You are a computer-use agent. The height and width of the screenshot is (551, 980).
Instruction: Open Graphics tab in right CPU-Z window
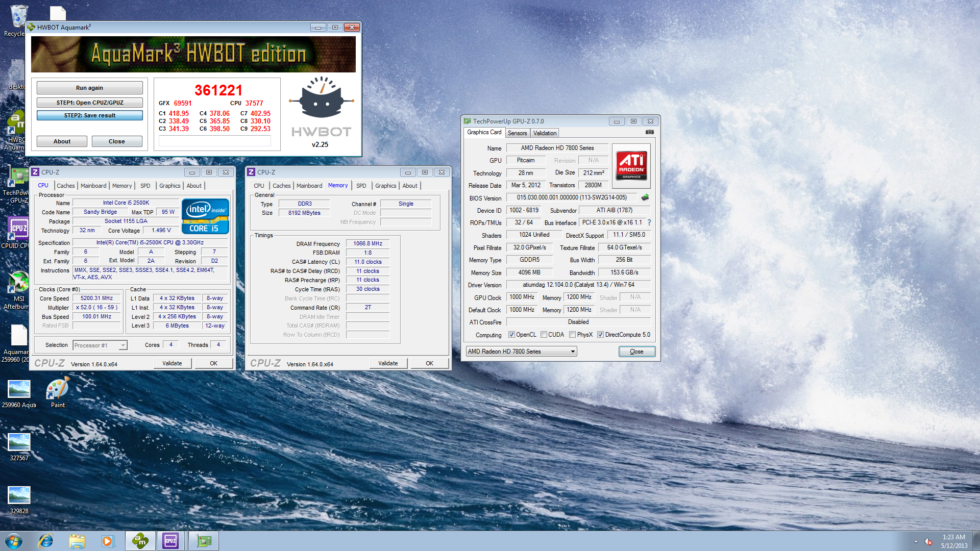coord(385,186)
